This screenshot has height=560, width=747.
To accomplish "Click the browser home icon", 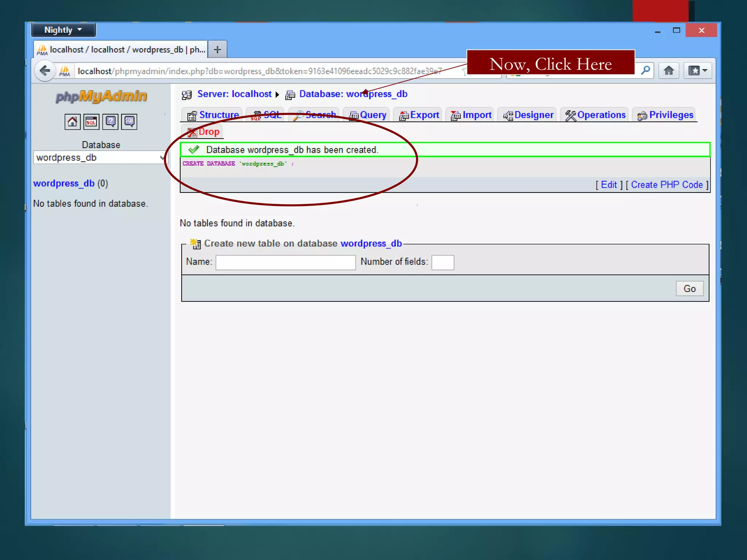I will 669,71.
